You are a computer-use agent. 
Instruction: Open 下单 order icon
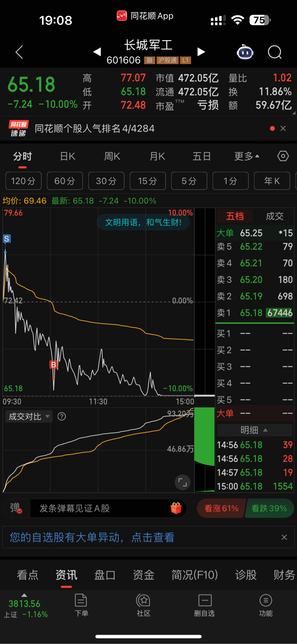coord(81,605)
